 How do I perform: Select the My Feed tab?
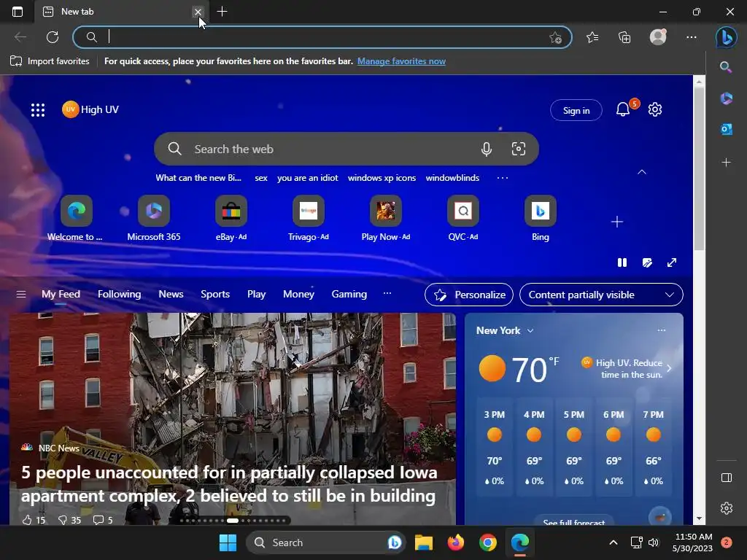(x=61, y=295)
